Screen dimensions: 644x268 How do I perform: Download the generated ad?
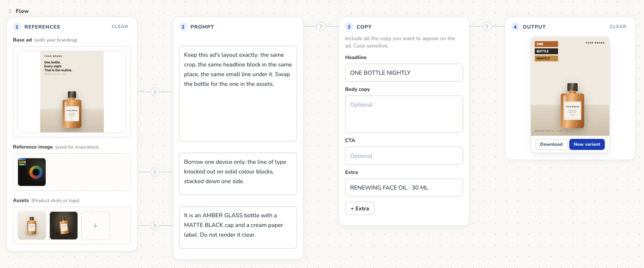(x=551, y=144)
